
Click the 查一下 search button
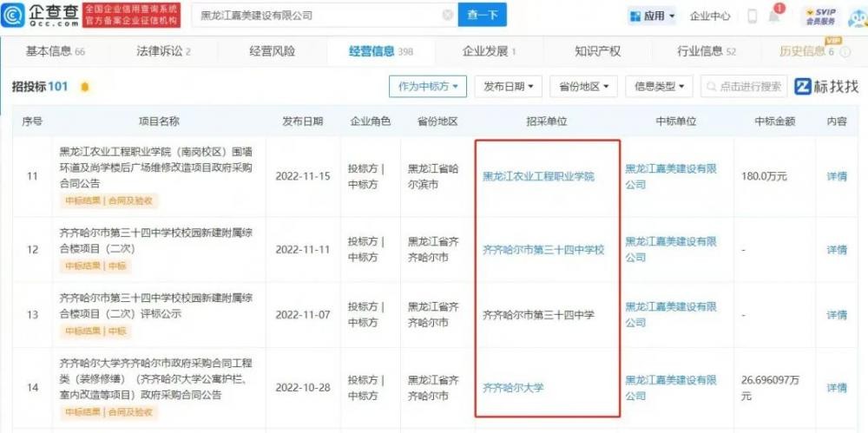(x=482, y=16)
